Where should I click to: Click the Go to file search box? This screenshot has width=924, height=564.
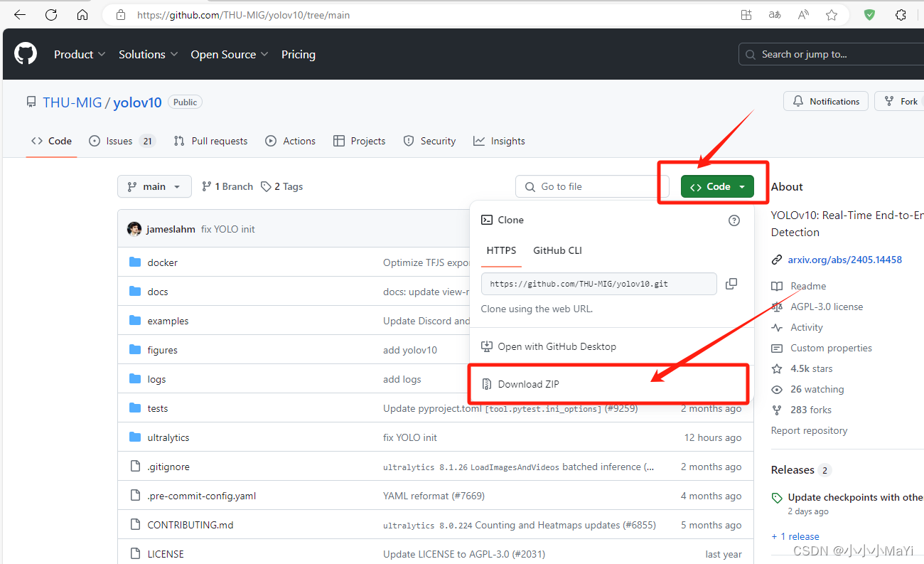pyautogui.click(x=592, y=186)
